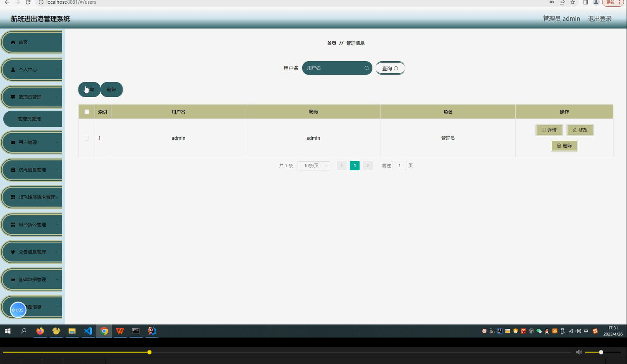Click the magnifier icon inside 用户名 search field
This screenshot has width=627, height=364.
(366, 68)
